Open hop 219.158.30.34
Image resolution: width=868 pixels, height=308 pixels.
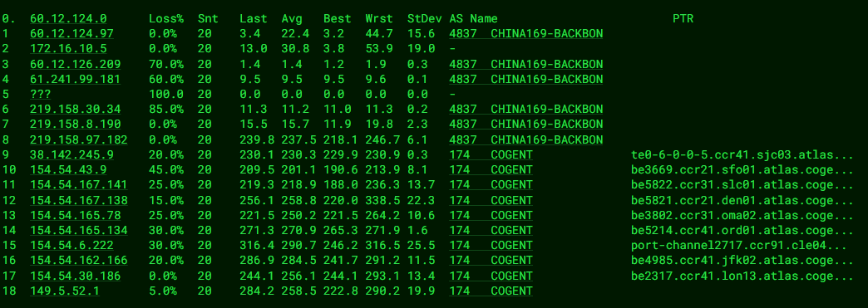click(76, 110)
